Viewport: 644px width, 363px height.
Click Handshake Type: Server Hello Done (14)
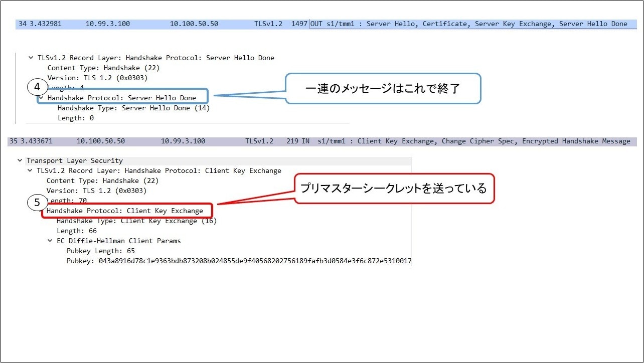tap(133, 108)
